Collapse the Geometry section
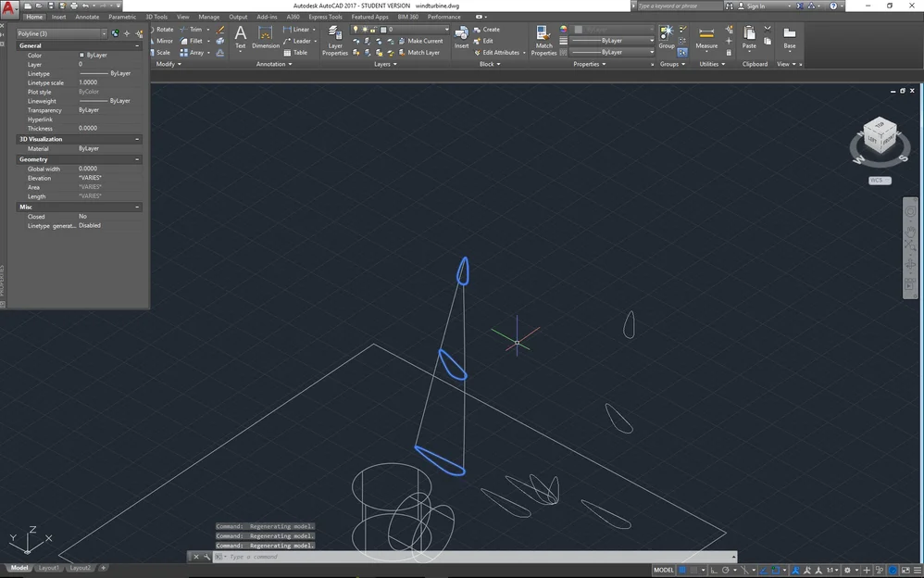The height and width of the screenshot is (578, 924). click(x=137, y=159)
